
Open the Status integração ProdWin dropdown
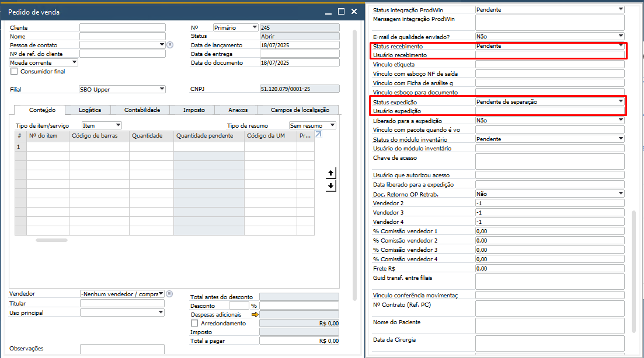click(x=621, y=9)
